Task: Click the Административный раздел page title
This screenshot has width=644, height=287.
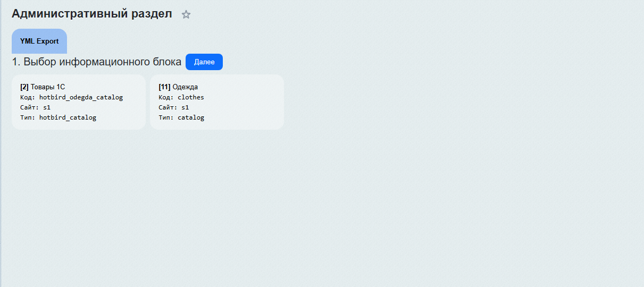Action: pos(91,14)
